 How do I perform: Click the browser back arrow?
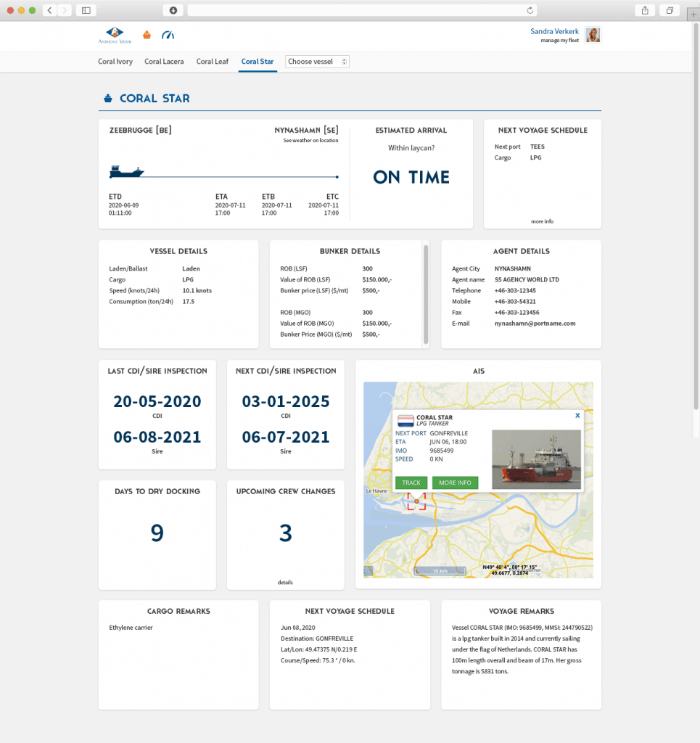pyautogui.click(x=49, y=10)
